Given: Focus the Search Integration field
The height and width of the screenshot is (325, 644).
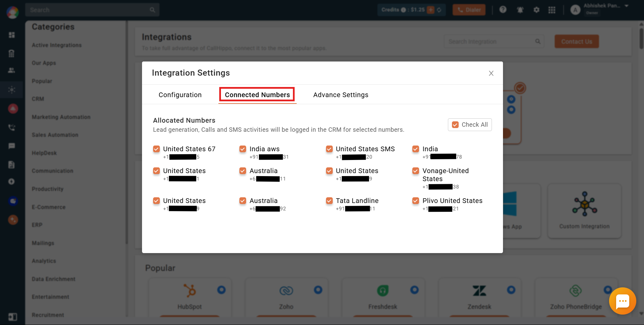Looking at the screenshot, I should (x=494, y=41).
